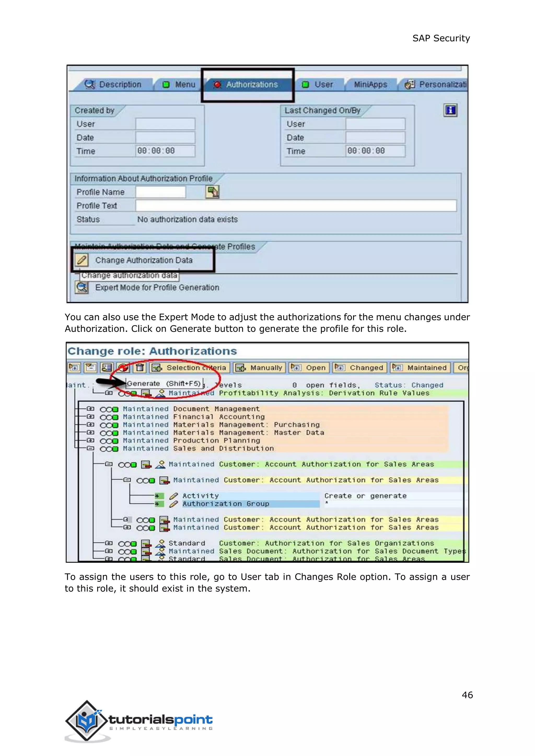Click the Open button in toolbar
This screenshot has width=535, height=756.
(x=309, y=368)
